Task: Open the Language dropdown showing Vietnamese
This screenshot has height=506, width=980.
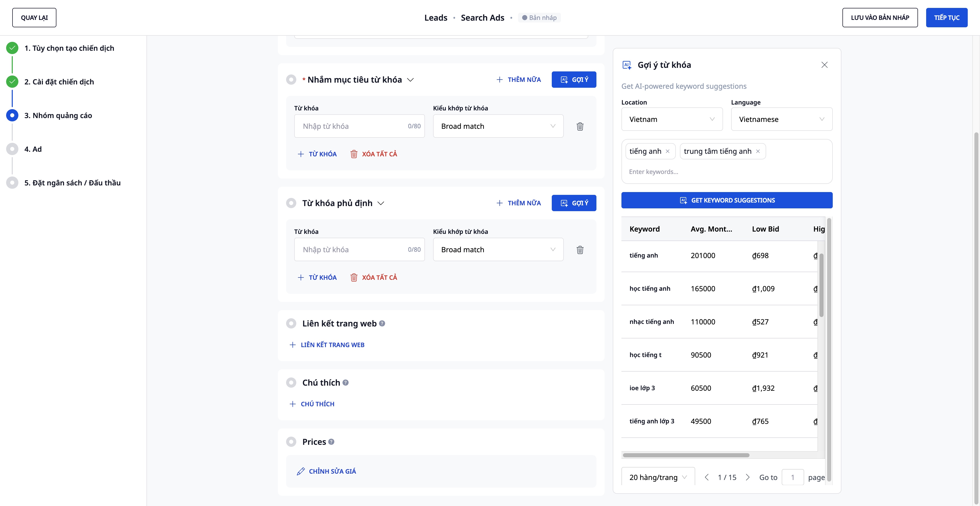Action: pyautogui.click(x=781, y=119)
